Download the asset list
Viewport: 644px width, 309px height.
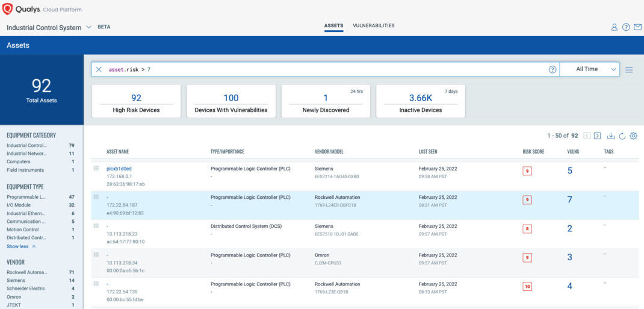tap(611, 136)
